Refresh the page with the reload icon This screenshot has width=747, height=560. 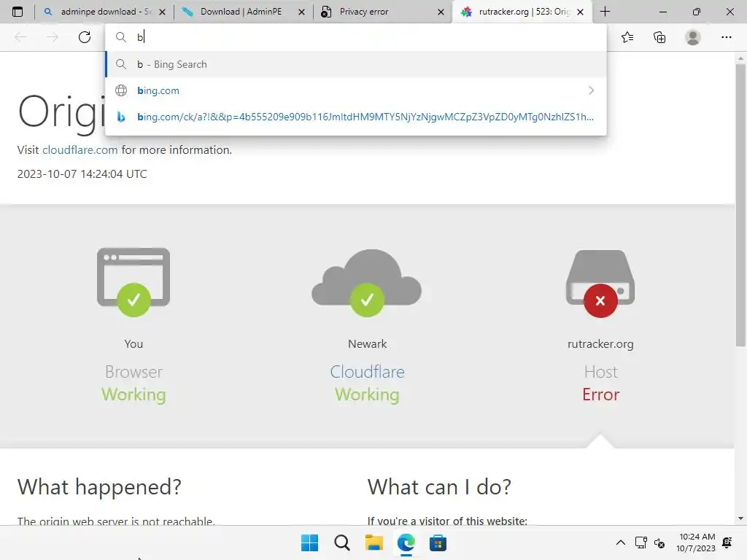(85, 37)
